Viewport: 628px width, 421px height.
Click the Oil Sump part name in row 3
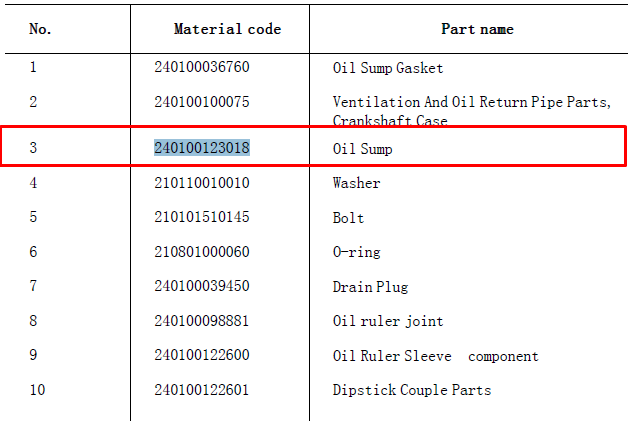362,149
